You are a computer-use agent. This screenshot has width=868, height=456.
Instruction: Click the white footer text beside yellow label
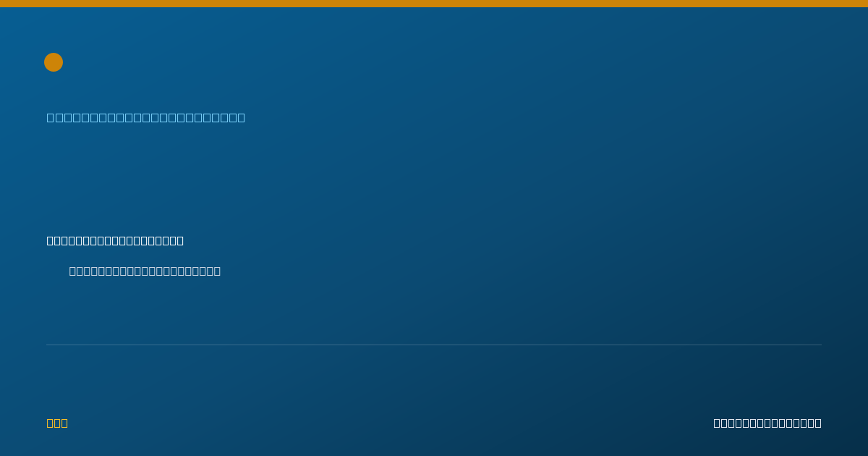(767, 423)
